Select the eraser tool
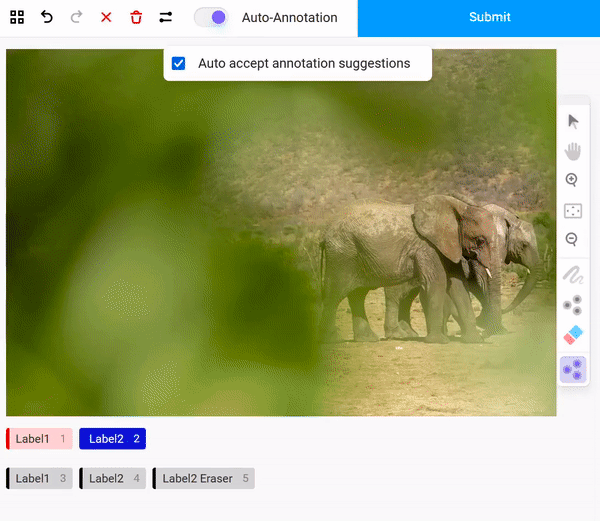 (x=573, y=335)
